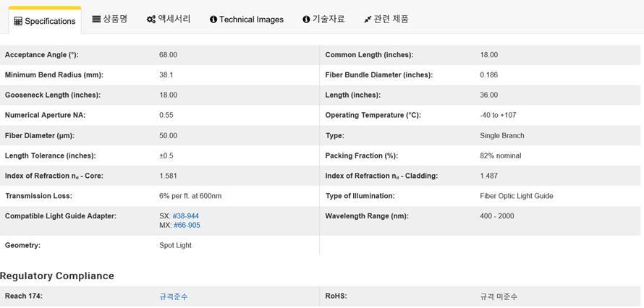The height and width of the screenshot is (308, 644).
Task: Click the Operating Temperature value -40 to +107
Action: coord(498,115)
